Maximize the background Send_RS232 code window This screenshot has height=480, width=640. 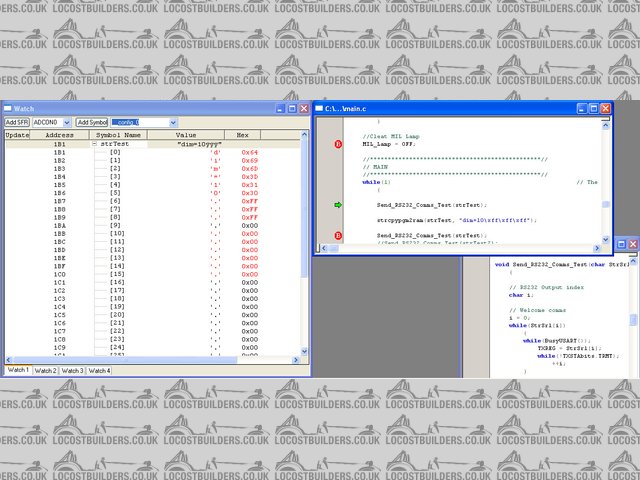pyautogui.click(x=621, y=244)
